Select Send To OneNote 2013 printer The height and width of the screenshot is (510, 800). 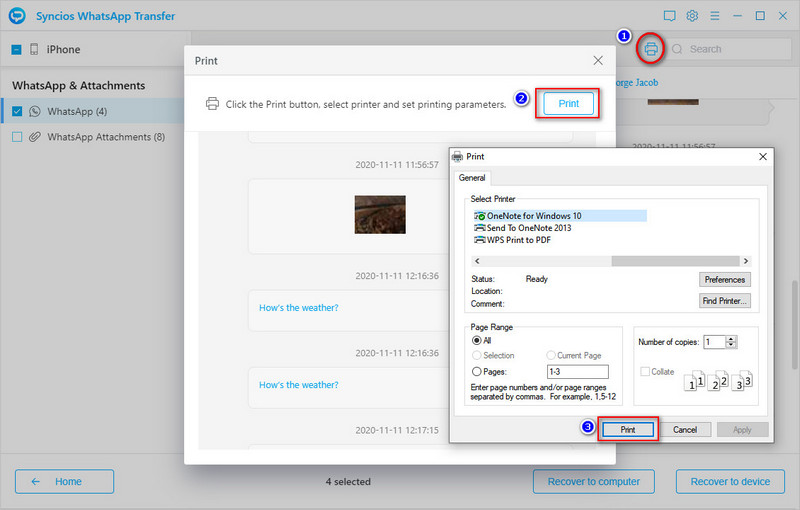click(x=523, y=228)
